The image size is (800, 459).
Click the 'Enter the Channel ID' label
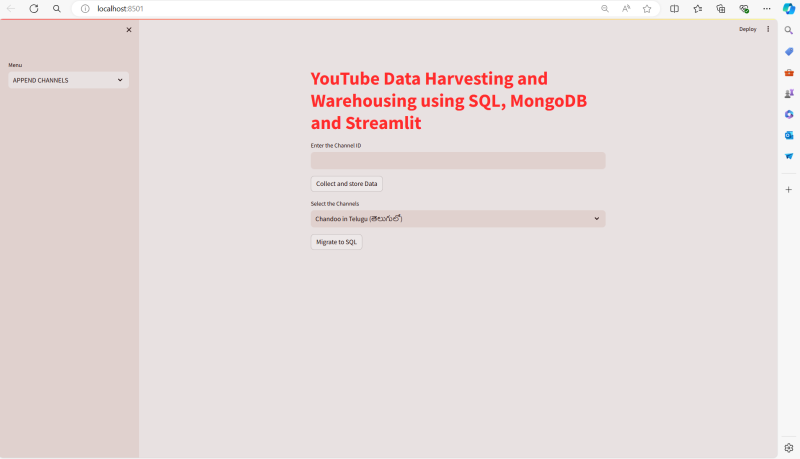coord(336,145)
